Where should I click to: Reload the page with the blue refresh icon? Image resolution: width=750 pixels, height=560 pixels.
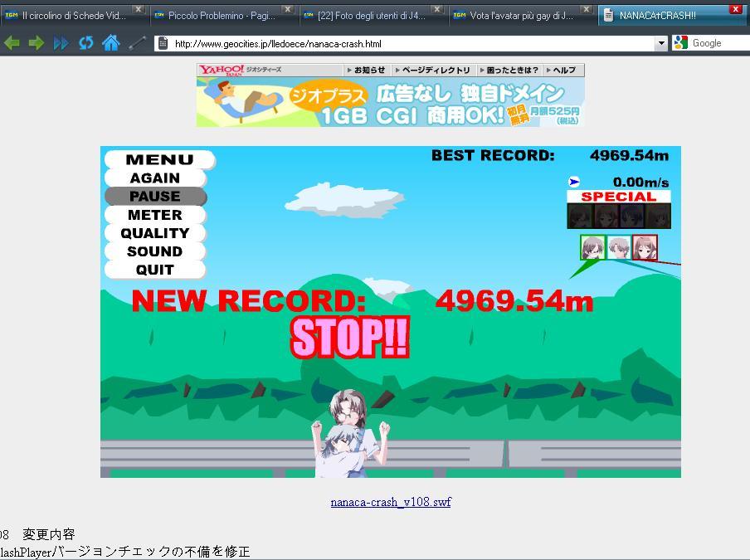point(86,43)
